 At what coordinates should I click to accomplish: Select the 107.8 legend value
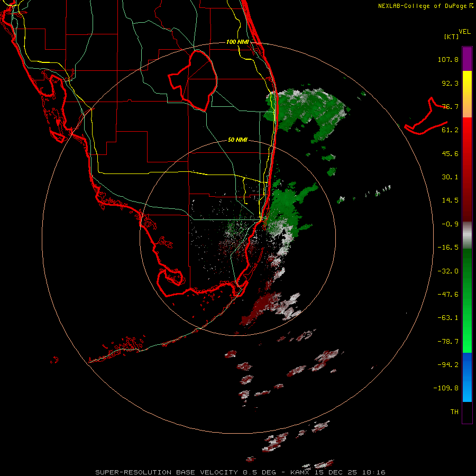tap(448, 59)
